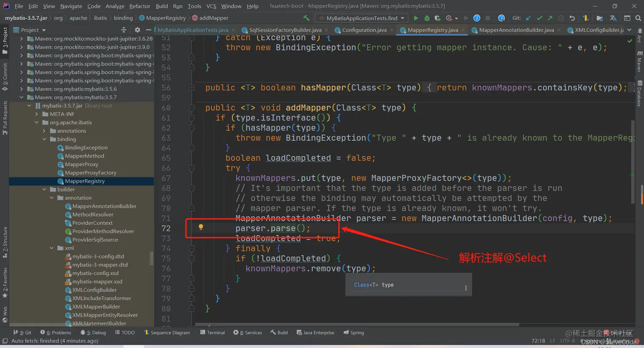The height and width of the screenshot is (348, 644).
Task: Open the Favorites tool window on left
Action: click(x=5, y=282)
